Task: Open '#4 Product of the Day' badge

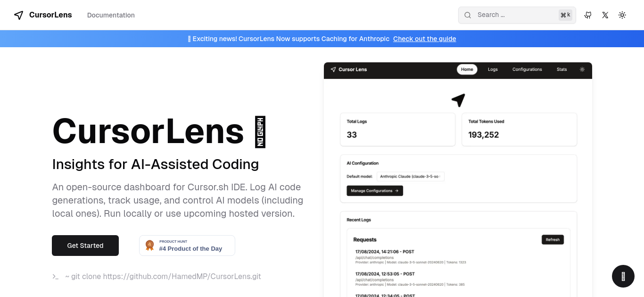Action: point(187,246)
